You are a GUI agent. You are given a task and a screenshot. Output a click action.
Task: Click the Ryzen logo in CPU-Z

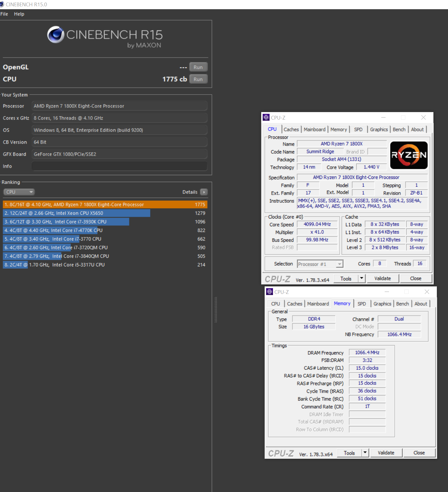(x=409, y=155)
